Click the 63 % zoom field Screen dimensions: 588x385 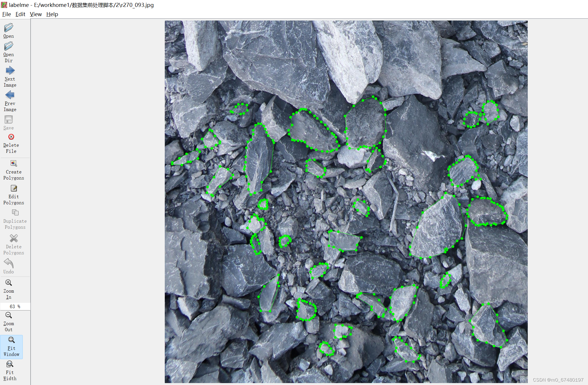15,306
